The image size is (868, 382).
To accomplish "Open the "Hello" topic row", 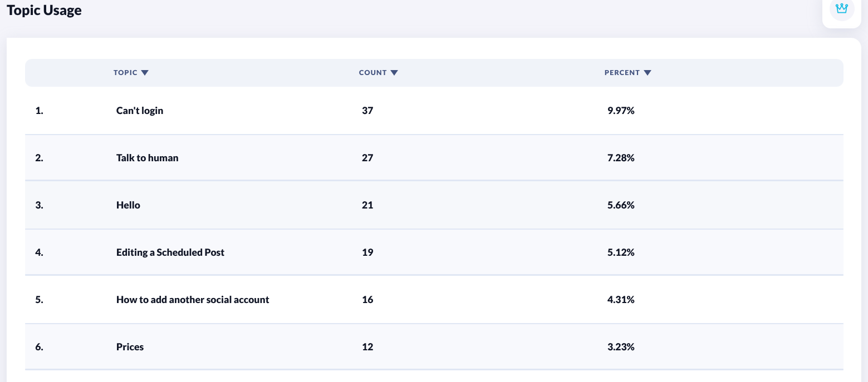I will pyautogui.click(x=128, y=205).
